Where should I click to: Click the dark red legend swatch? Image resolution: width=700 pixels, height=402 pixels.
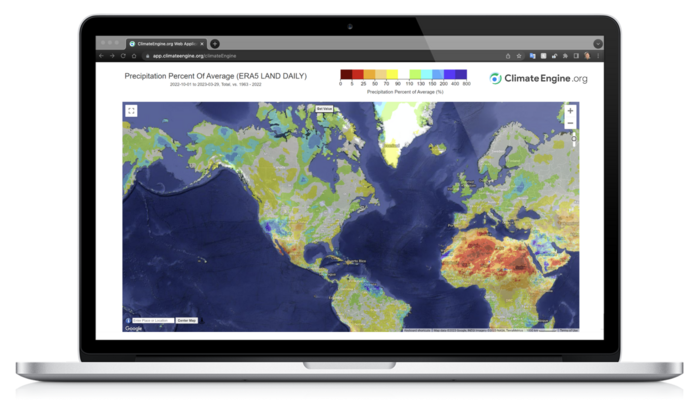[x=345, y=75]
